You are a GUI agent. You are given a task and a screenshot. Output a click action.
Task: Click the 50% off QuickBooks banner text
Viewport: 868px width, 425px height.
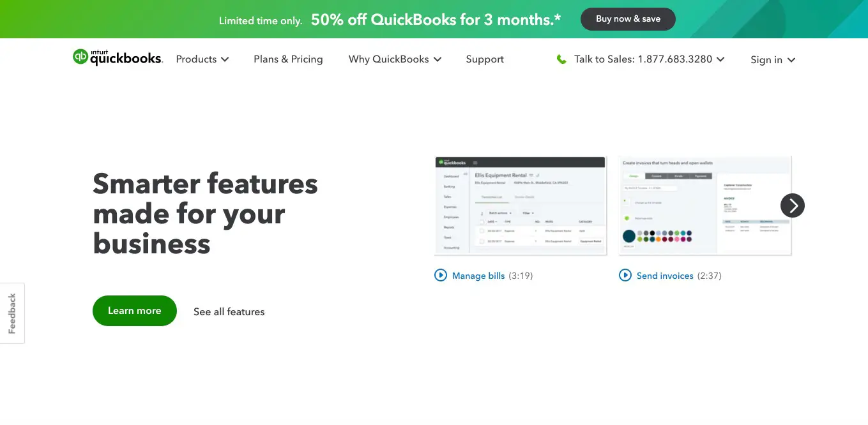click(x=436, y=20)
